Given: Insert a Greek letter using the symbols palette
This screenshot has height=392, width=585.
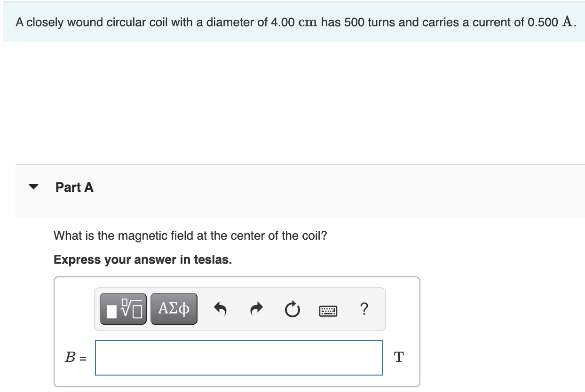Looking at the screenshot, I should tap(174, 309).
